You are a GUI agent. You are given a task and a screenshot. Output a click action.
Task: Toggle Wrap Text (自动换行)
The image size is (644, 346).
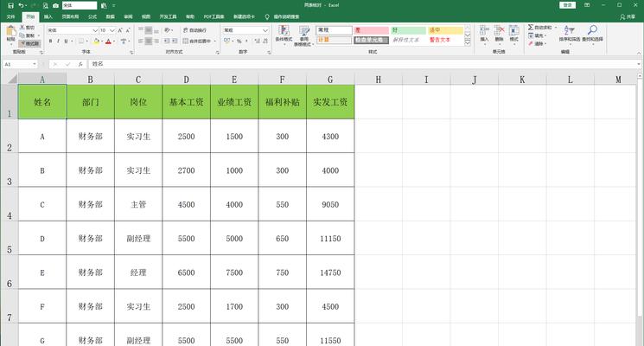click(194, 30)
